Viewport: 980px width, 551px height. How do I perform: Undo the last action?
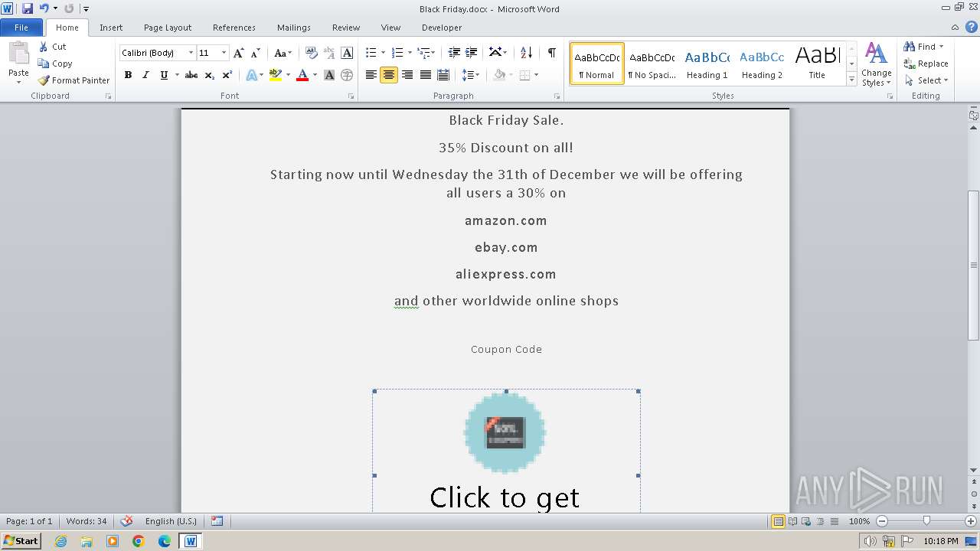pyautogui.click(x=44, y=8)
